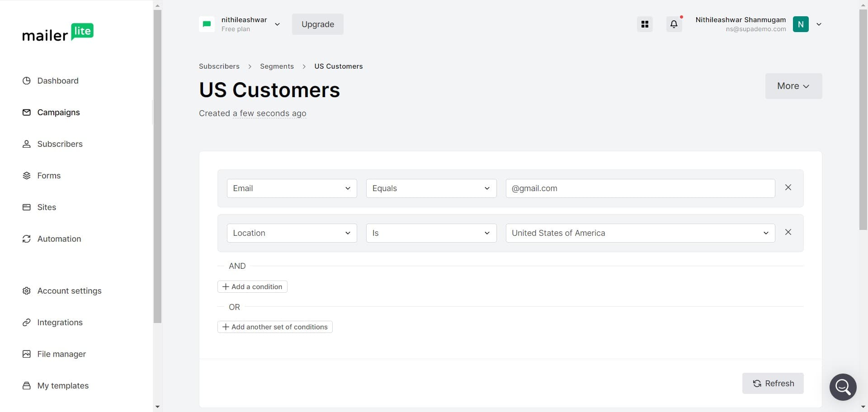This screenshot has height=412, width=868.
Task: Open notifications via the bell icon
Action: (674, 24)
